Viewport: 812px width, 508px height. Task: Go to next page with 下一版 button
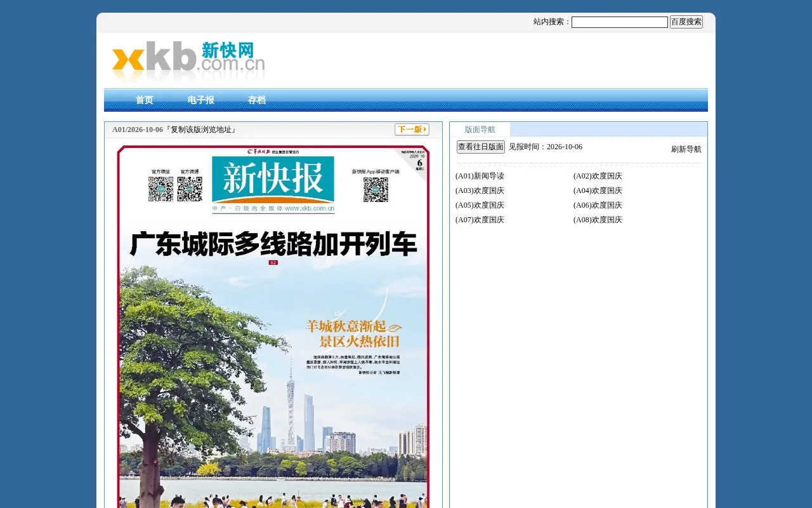tap(412, 130)
